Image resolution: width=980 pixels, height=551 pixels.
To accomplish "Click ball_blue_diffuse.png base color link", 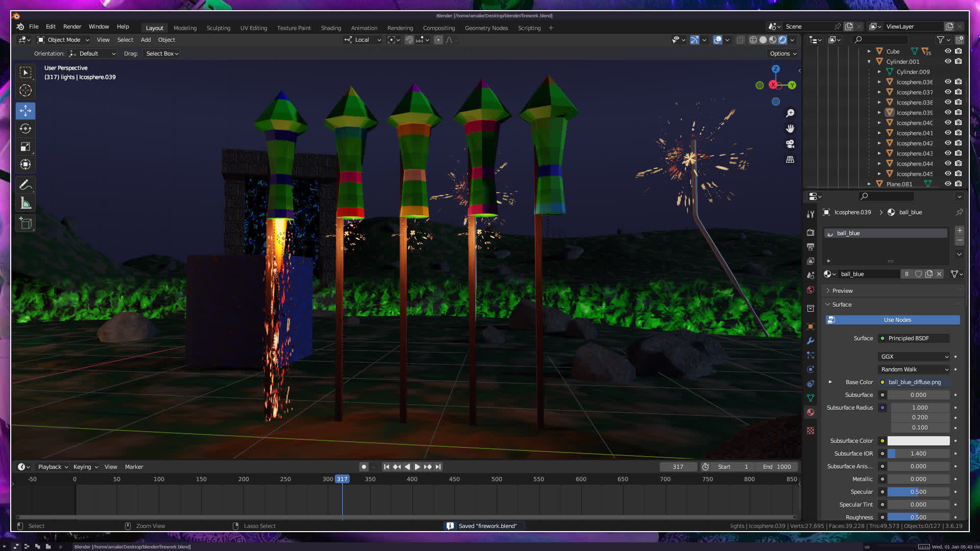I will 914,382.
